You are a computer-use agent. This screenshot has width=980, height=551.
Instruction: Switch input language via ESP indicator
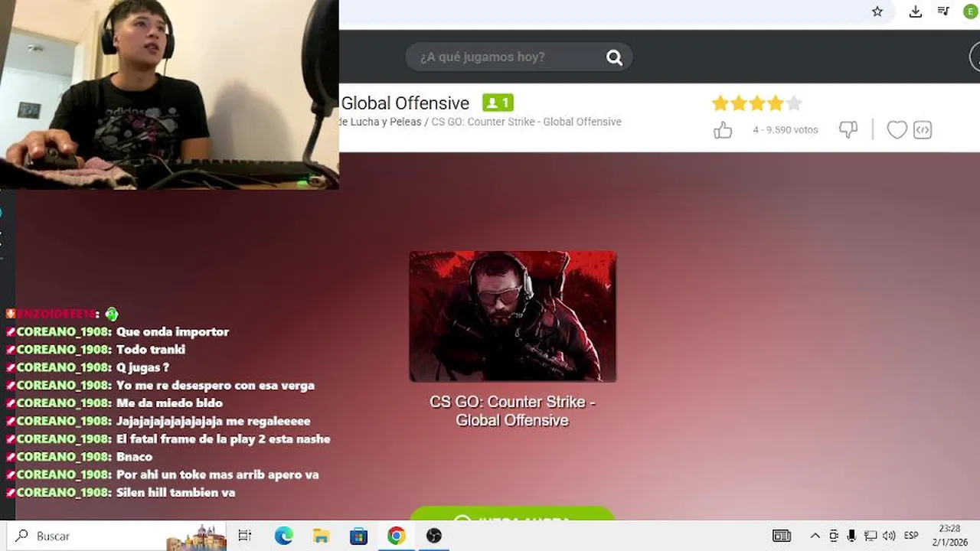[x=911, y=536]
